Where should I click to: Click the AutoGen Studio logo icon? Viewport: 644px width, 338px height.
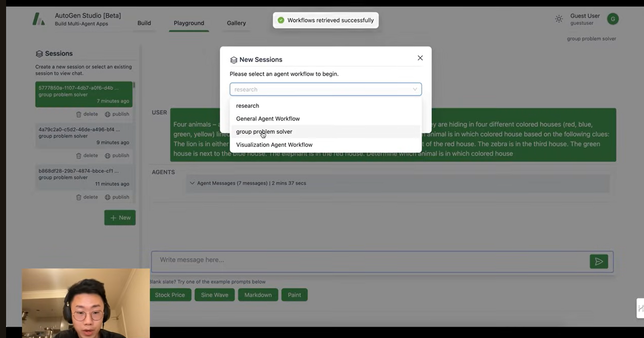[39, 19]
